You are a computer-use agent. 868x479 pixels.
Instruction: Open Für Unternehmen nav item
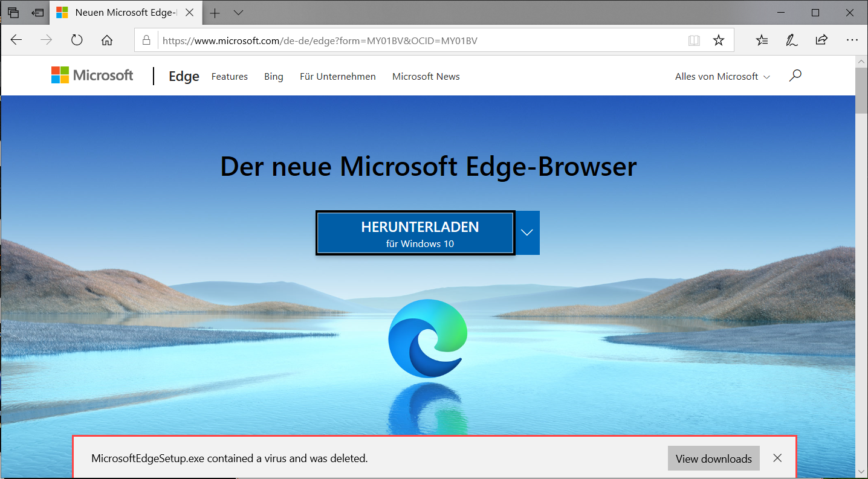(338, 77)
